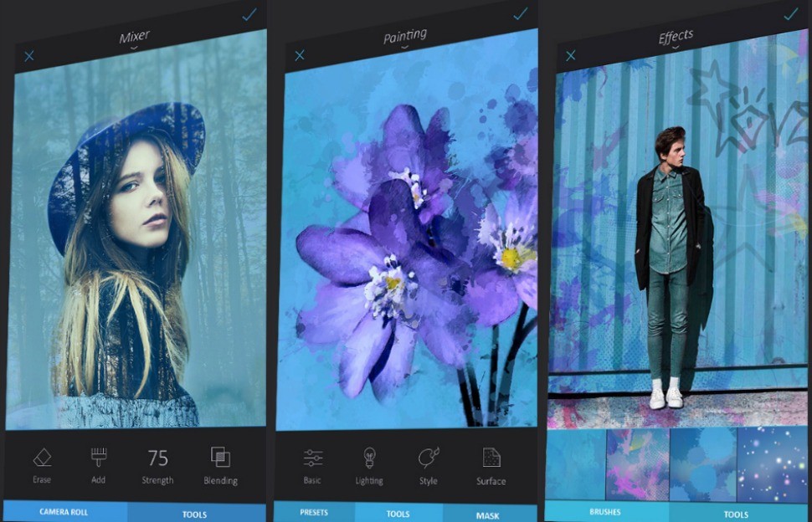Pick the blue blobs brush thumbnail

[703, 464]
